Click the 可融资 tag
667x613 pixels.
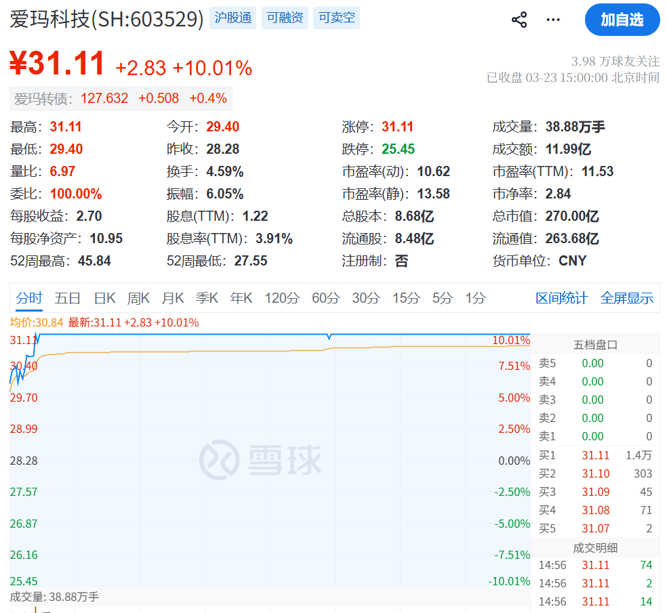coord(283,18)
